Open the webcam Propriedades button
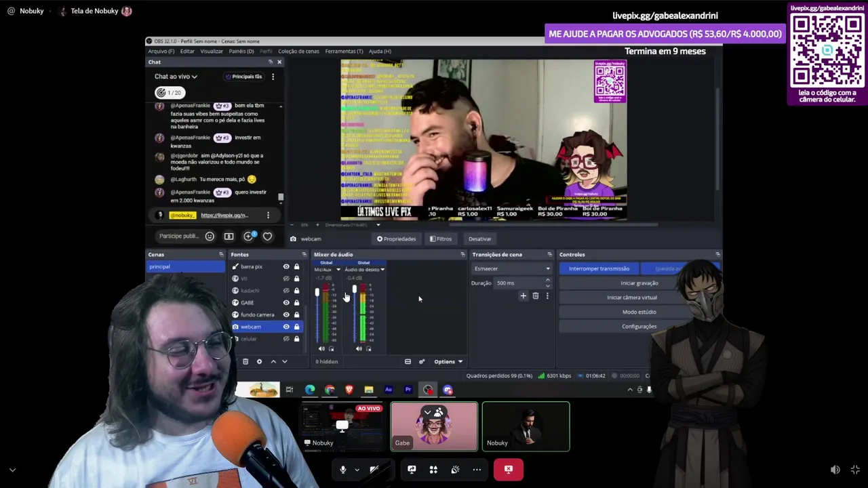 tap(396, 239)
